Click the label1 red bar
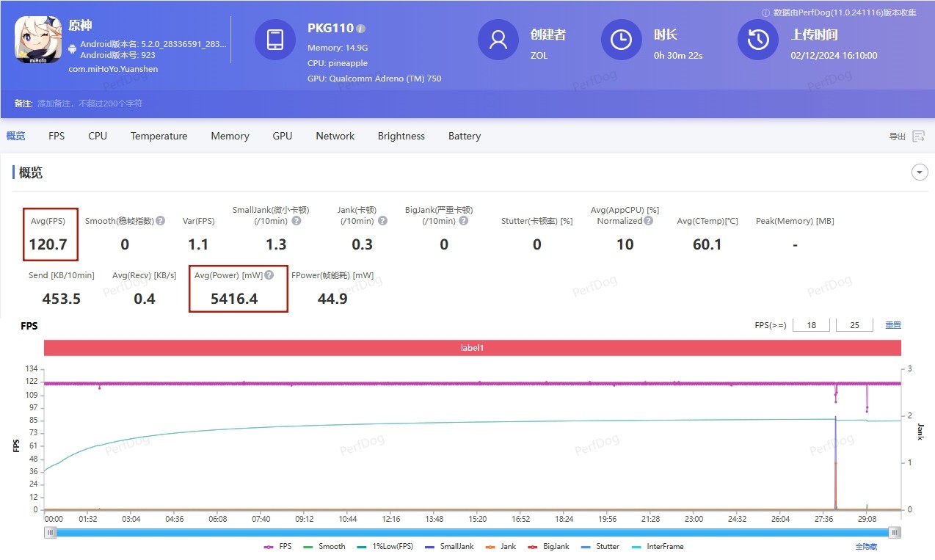Image resolution: width=935 pixels, height=560 pixels. pyautogui.click(x=472, y=348)
